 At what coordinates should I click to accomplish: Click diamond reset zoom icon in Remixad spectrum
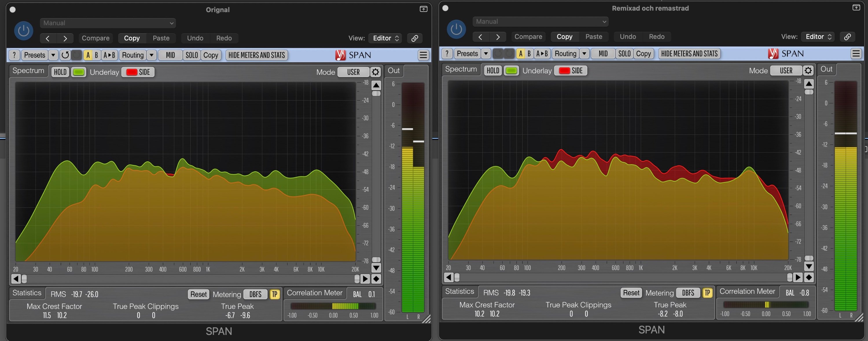(809, 277)
